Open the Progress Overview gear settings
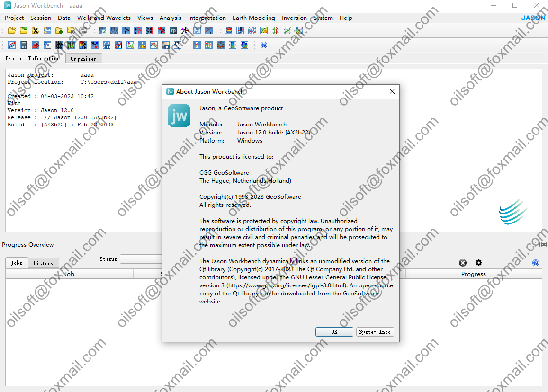Screen dimensions: 548x392 click(479, 262)
